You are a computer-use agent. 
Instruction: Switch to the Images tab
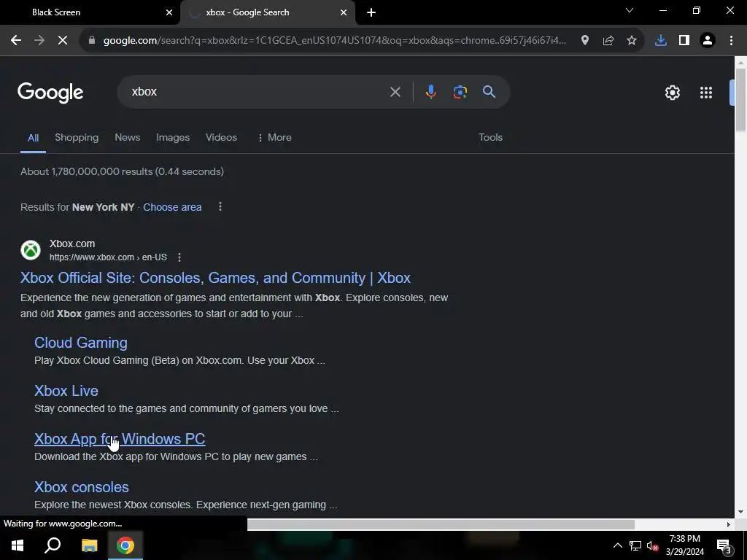tap(173, 138)
